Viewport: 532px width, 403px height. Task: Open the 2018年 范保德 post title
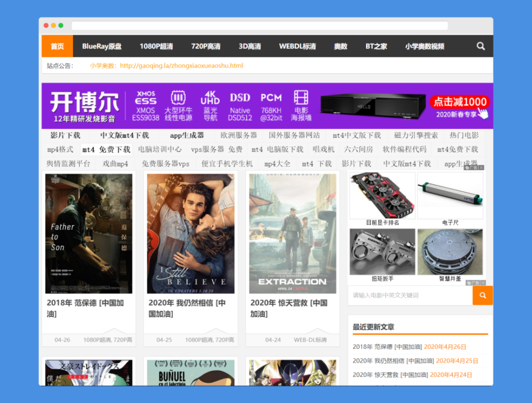coord(86,308)
